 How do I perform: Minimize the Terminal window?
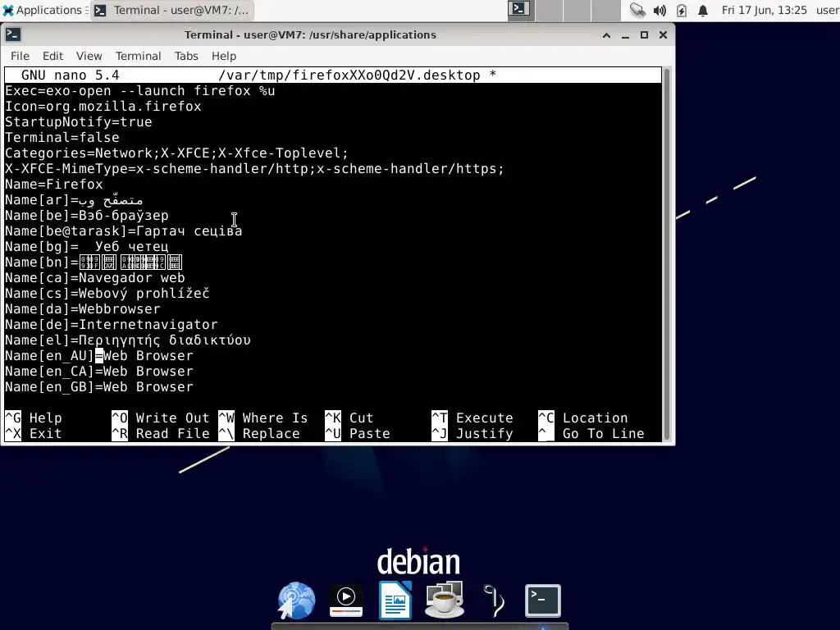(625, 34)
